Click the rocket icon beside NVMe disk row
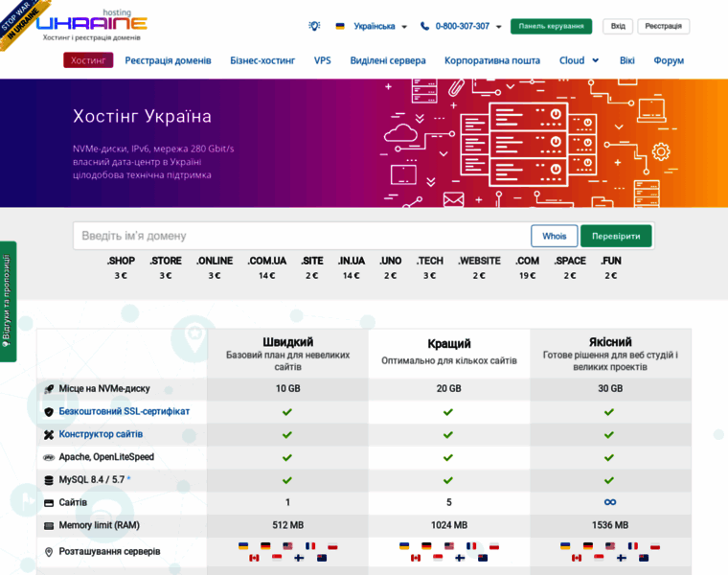 (49, 389)
